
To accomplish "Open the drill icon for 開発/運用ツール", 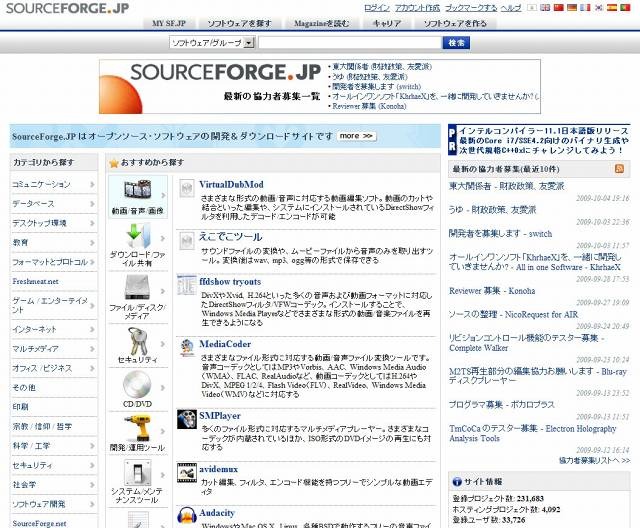I will click(138, 426).
